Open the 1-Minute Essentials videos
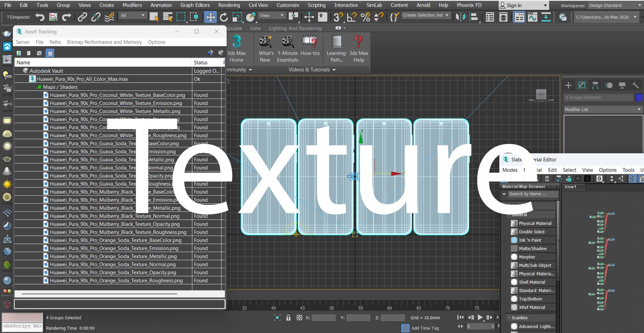 click(287, 49)
